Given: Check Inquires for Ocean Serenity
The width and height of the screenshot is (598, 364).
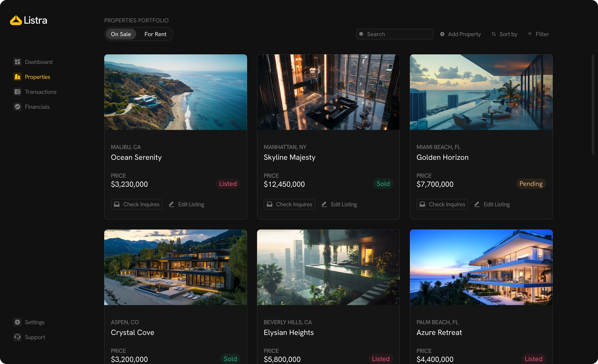Looking at the screenshot, I should point(136,204).
